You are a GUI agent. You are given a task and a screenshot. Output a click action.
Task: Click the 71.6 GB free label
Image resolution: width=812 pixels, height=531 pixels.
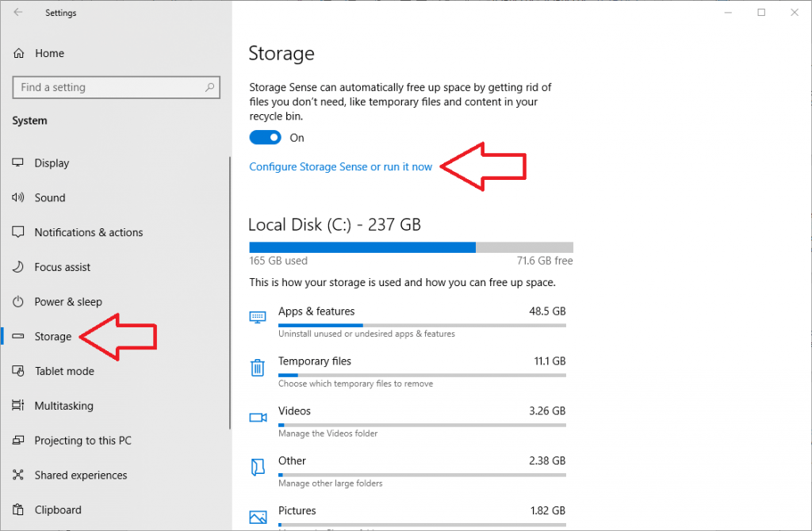click(x=545, y=261)
